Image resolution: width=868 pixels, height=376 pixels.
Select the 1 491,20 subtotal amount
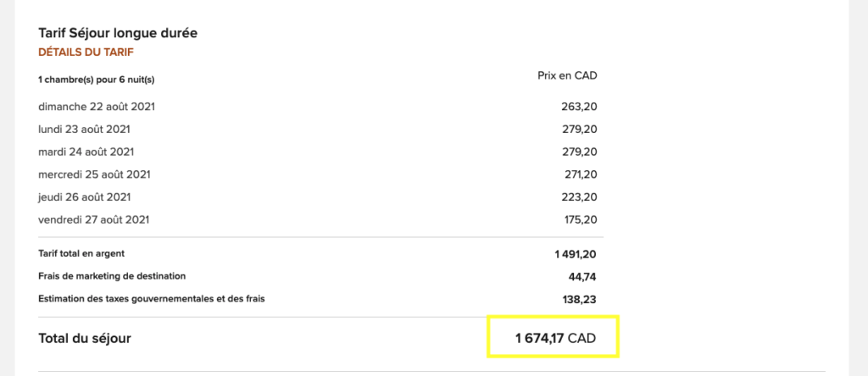pyautogui.click(x=576, y=253)
